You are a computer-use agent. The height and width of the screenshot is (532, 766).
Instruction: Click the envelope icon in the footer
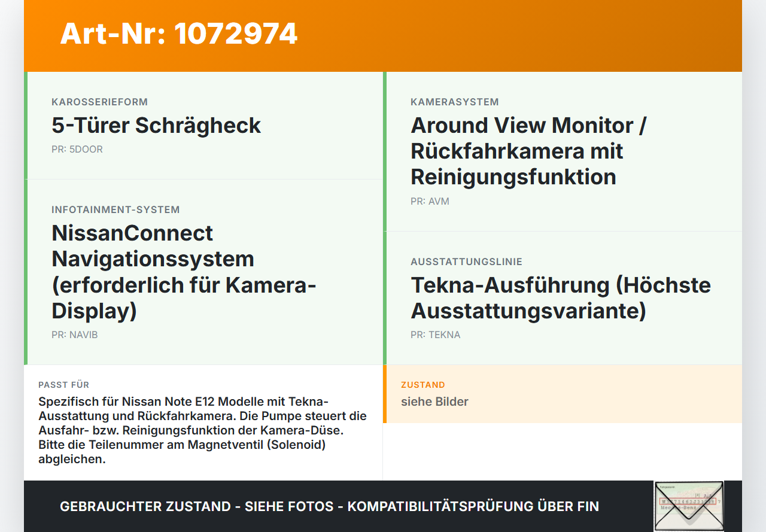click(x=688, y=506)
